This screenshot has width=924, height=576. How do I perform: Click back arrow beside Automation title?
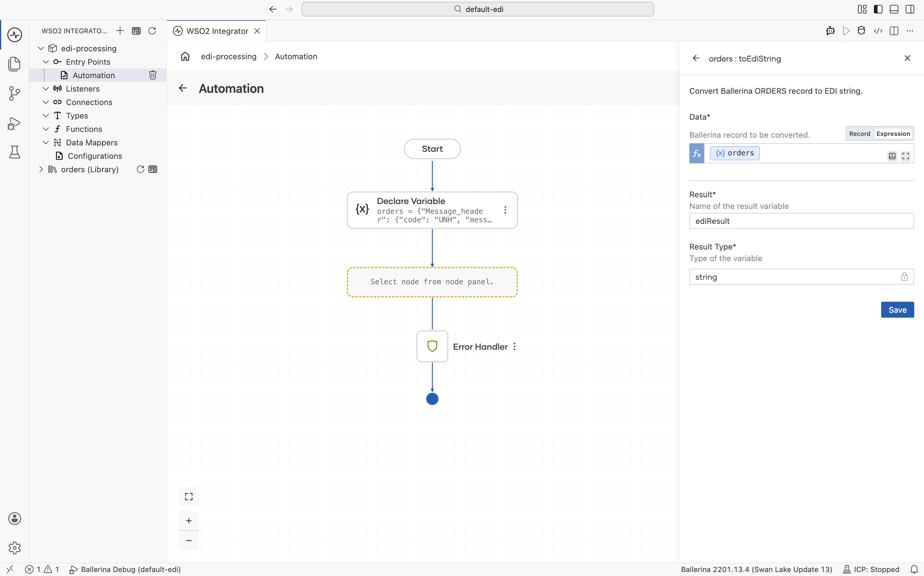coord(183,88)
